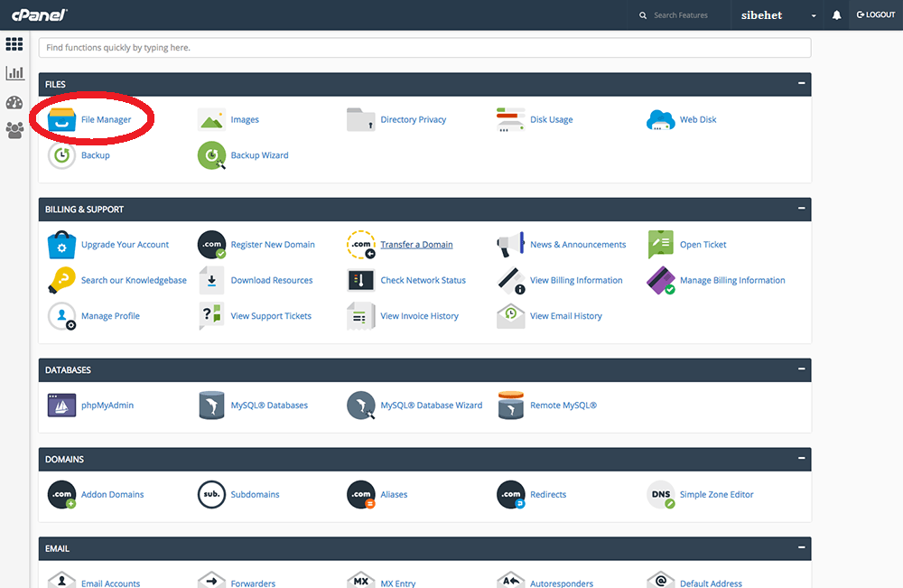Click Check Network Status icon
903x588 pixels.
pos(361,281)
